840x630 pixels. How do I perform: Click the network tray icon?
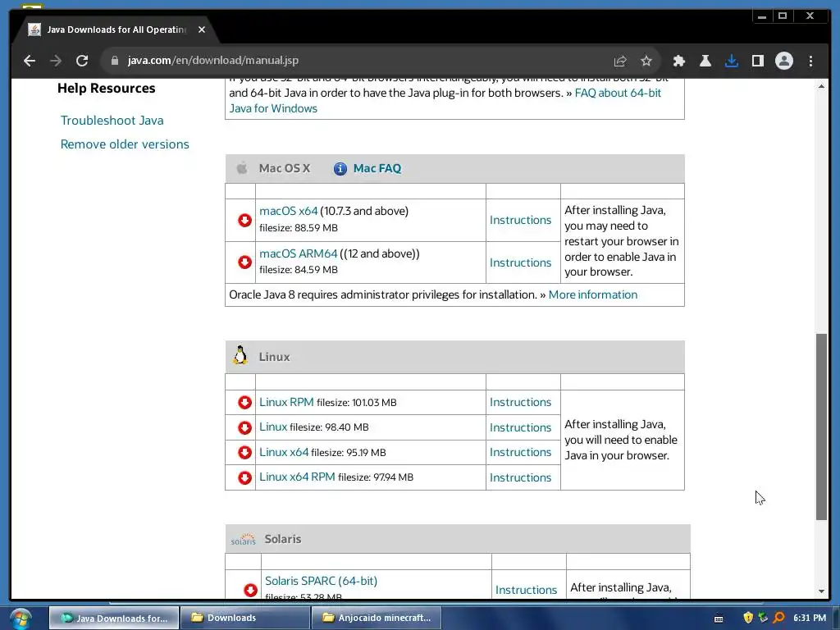pyautogui.click(x=764, y=618)
